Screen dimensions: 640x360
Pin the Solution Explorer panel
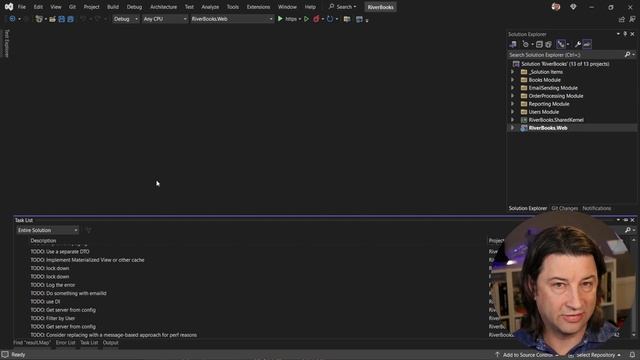coord(625,34)
